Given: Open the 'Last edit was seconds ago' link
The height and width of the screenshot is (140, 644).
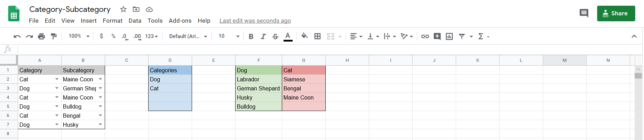Looking at the screenshot, I should [x=255, y=21].
